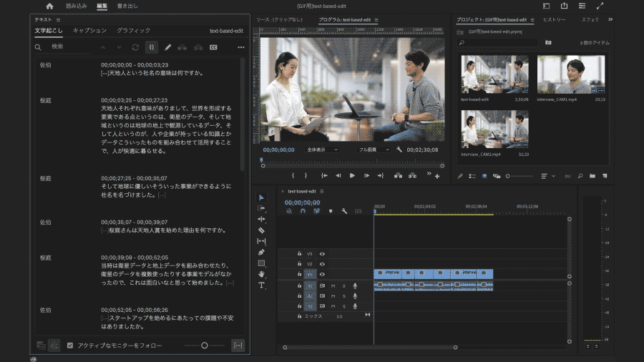Select the Ripple Edit tool

coord(261,219)
